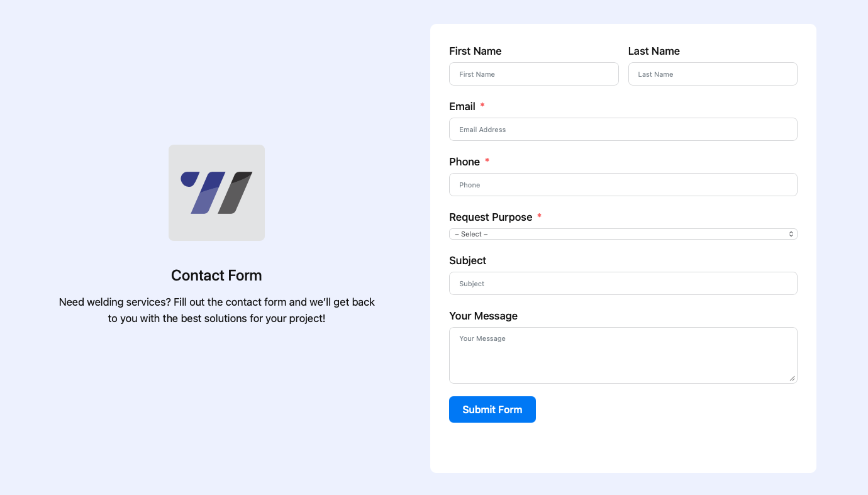The image size is (868, 495).
Task: Focus the Email Address input field
Action: [x=623, y=129]
